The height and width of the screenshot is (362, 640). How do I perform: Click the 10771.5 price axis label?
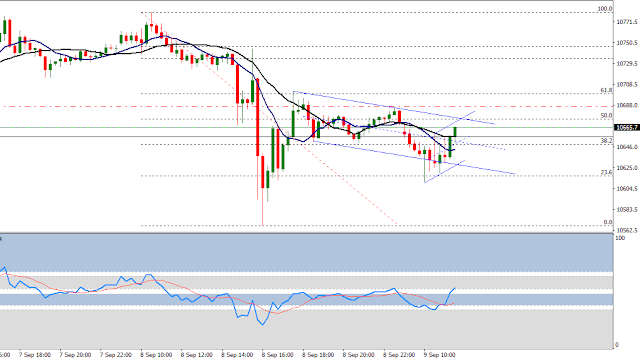tap(627, 22)
